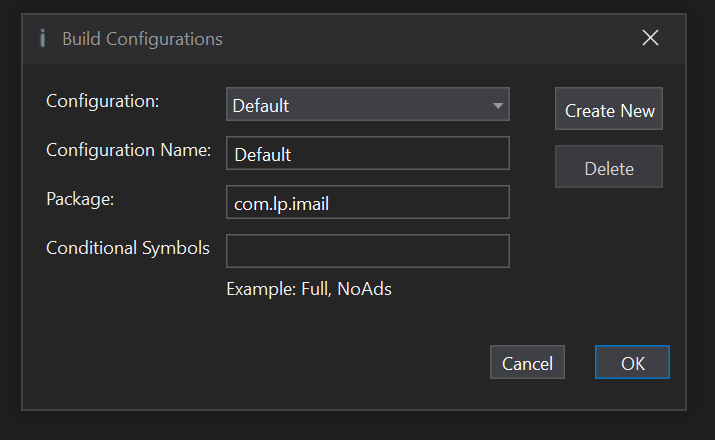Viewport: 715px width, 440px height.
Task: Click the Build Configurations title text
Action: (142, 39)
